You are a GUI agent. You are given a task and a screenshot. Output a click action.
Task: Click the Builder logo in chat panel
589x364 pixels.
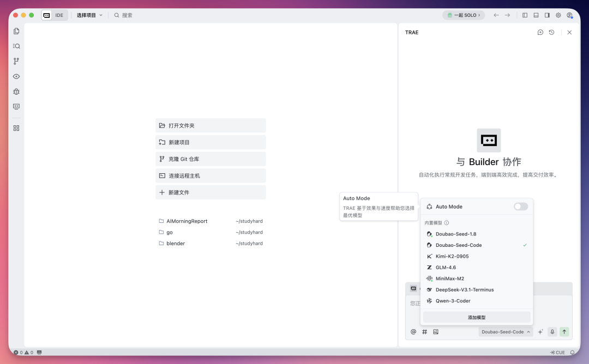tap(489, 141)
